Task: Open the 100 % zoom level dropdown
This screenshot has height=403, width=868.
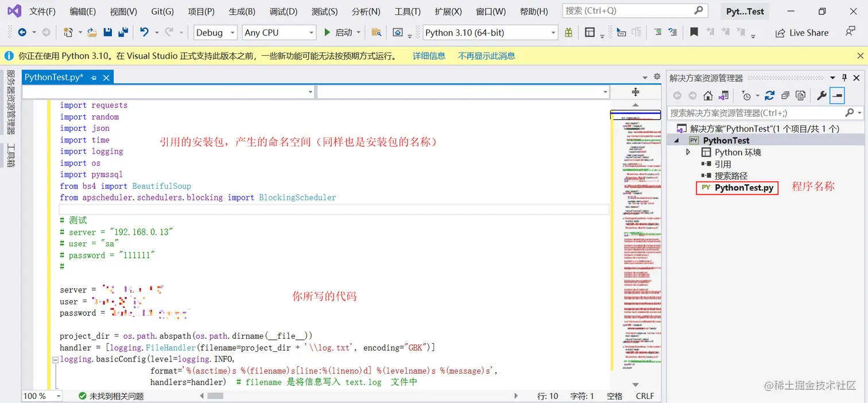Action: (x=42, y=396)
